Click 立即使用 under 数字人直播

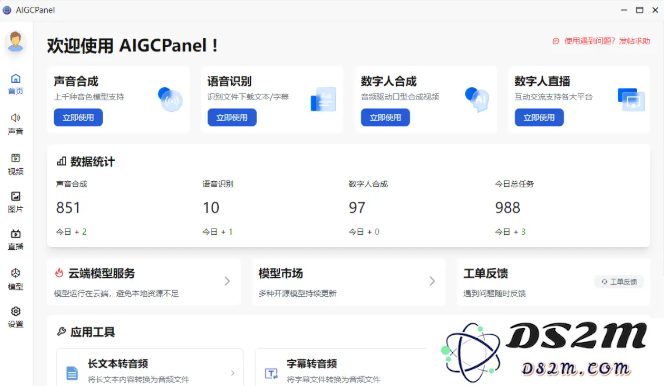[x=539, y=117]
